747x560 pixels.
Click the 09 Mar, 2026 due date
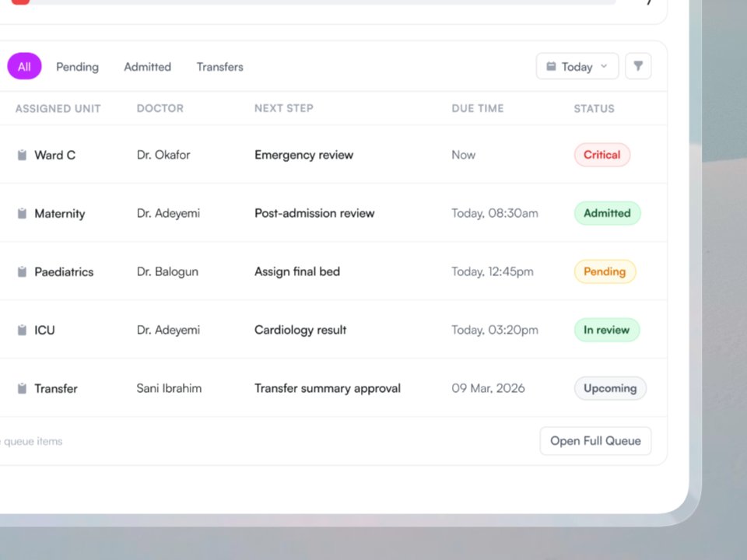(489, 388)
